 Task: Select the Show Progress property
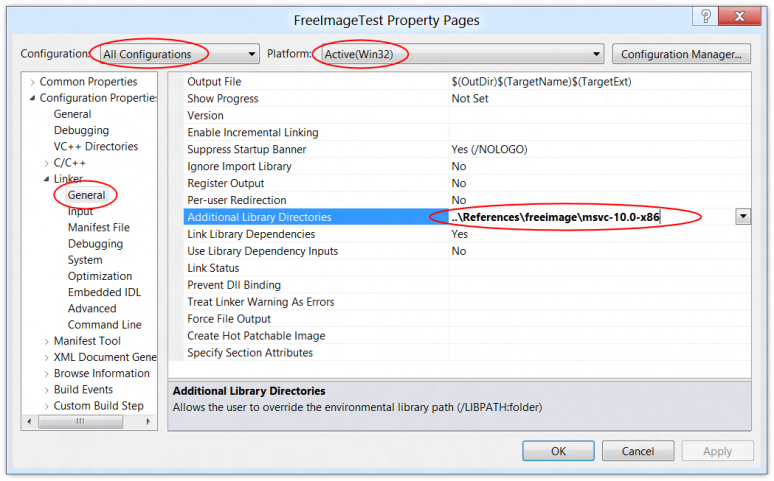click(x=467, y=98)
